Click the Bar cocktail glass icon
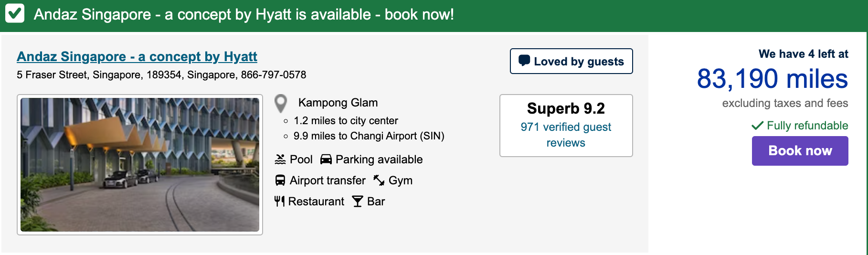868x255 pixels. coord(358,202)
